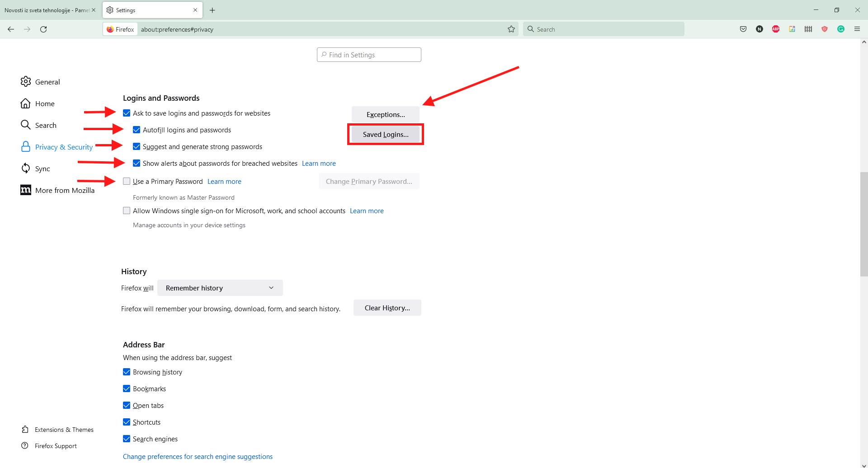
Task: Open the Saved Logins dialog
Action: (385, 135)
